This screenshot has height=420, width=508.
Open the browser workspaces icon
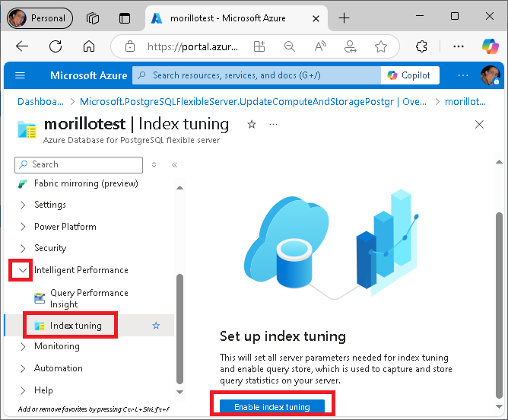click(x=93, y=18)
